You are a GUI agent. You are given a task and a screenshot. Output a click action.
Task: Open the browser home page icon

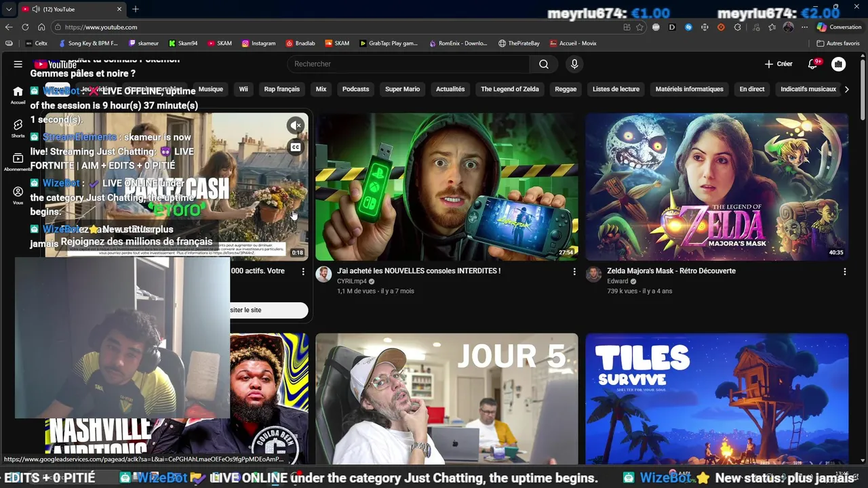click(x=41, y=27)
